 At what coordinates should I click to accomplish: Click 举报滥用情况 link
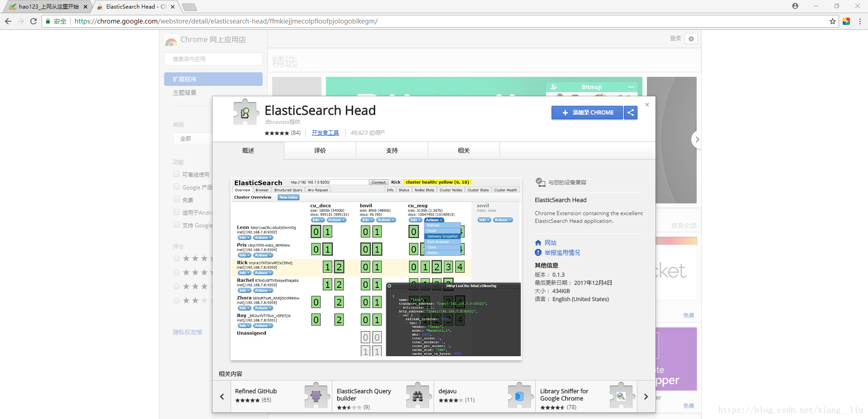pos(562,253)
